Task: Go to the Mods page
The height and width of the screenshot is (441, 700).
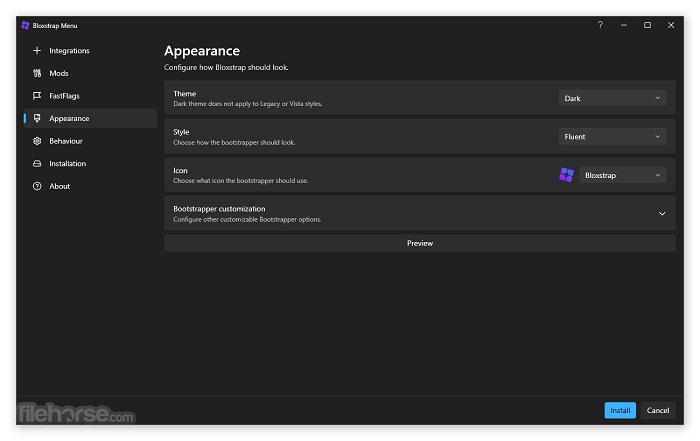Action: (x=59, y=73)
